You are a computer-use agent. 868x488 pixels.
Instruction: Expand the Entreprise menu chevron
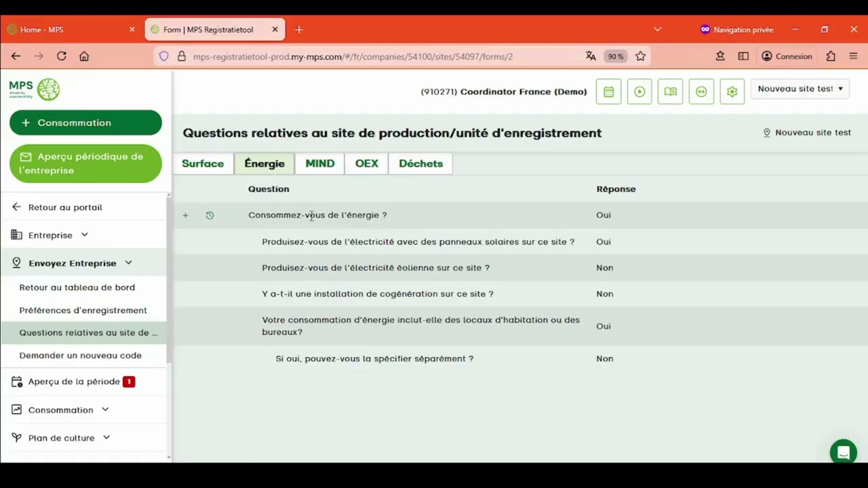(85, 235)
